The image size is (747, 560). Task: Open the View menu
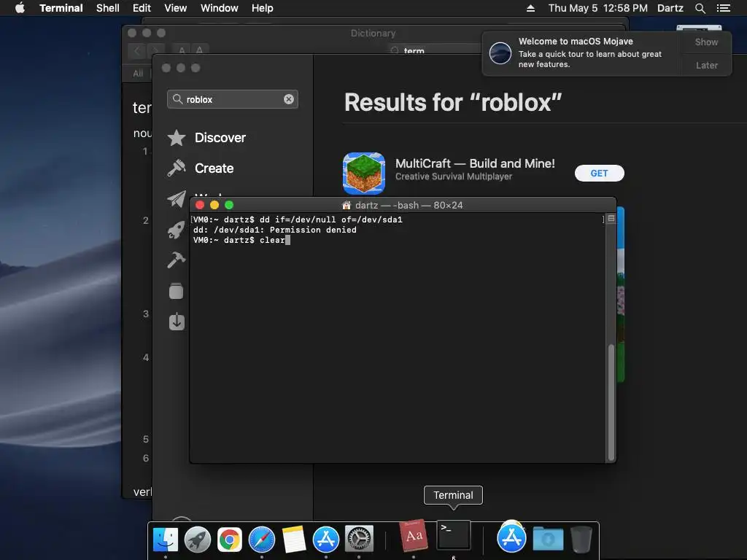[x=175, y=8]
